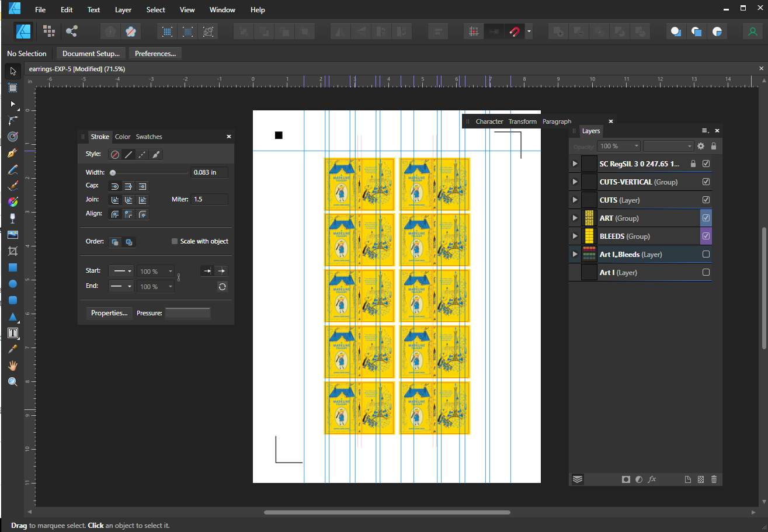The image size is (768, 532).
Task: Delete layer using the trash icon
Action: (x=714, y=479)
